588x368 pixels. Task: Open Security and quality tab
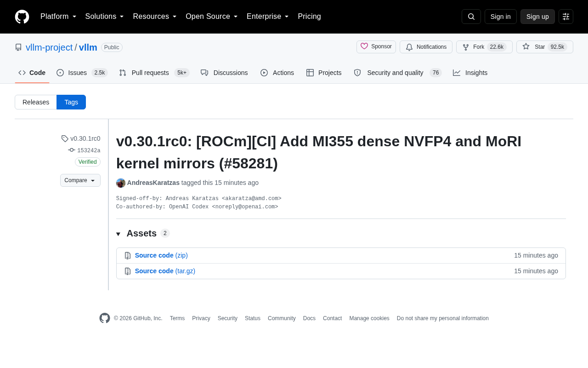[397, 73]
